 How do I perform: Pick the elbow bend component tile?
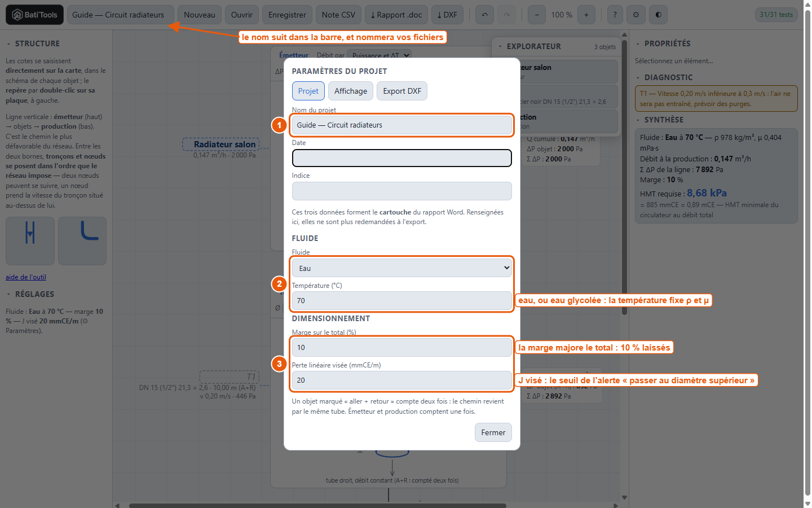[82, 241]
